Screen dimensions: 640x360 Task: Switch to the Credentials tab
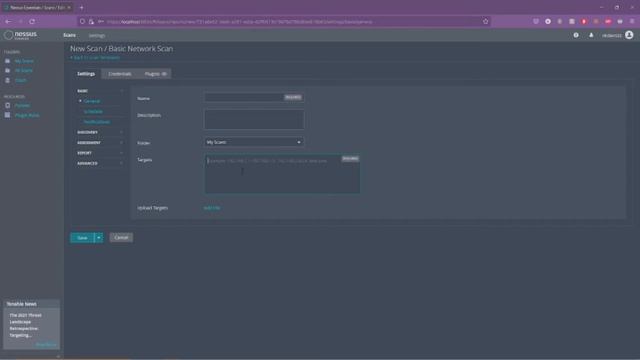click(x=120, y=74)
